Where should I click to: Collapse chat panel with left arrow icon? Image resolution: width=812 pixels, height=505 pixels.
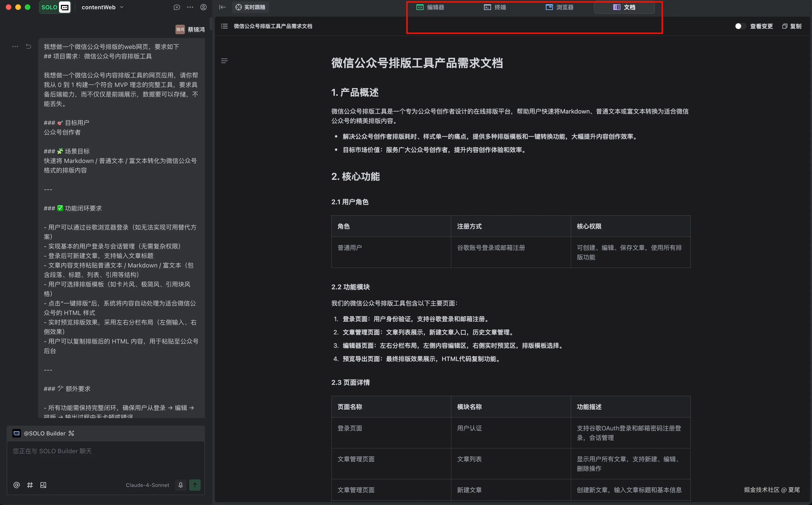[222, 7]
